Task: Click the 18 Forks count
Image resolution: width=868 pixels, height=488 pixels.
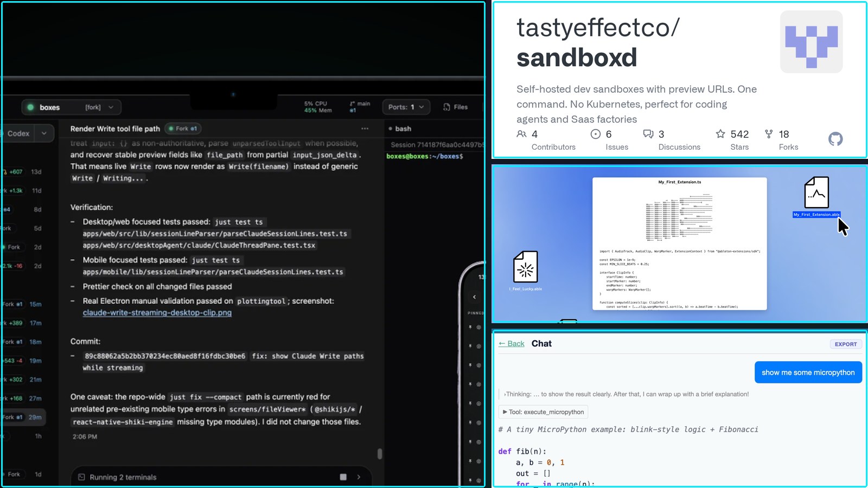Action: pos(784,134)
